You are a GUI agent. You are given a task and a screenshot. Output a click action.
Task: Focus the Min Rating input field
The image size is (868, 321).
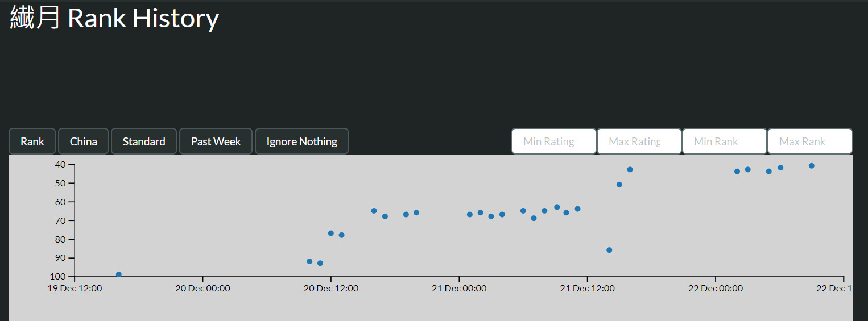(x=553, y=141)
